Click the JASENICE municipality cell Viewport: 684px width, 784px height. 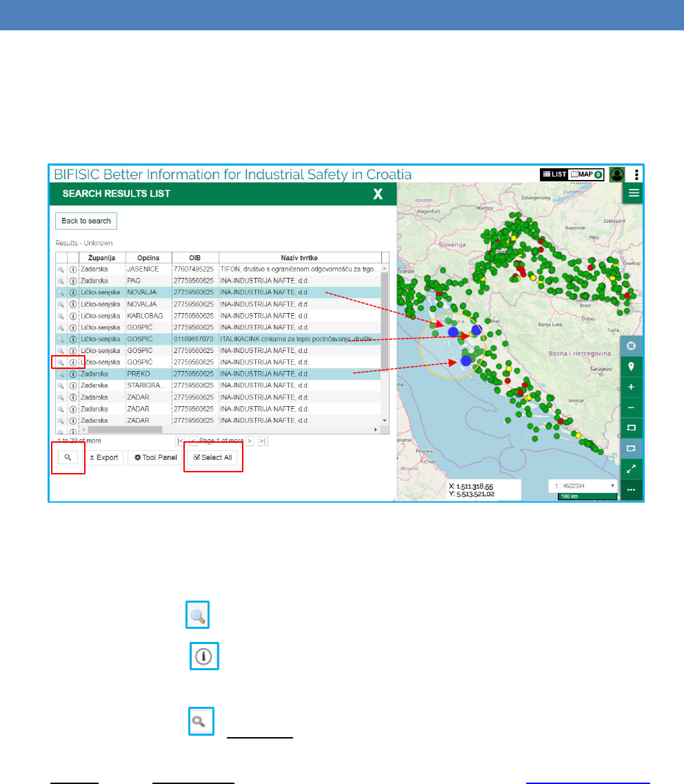(148, 269)
